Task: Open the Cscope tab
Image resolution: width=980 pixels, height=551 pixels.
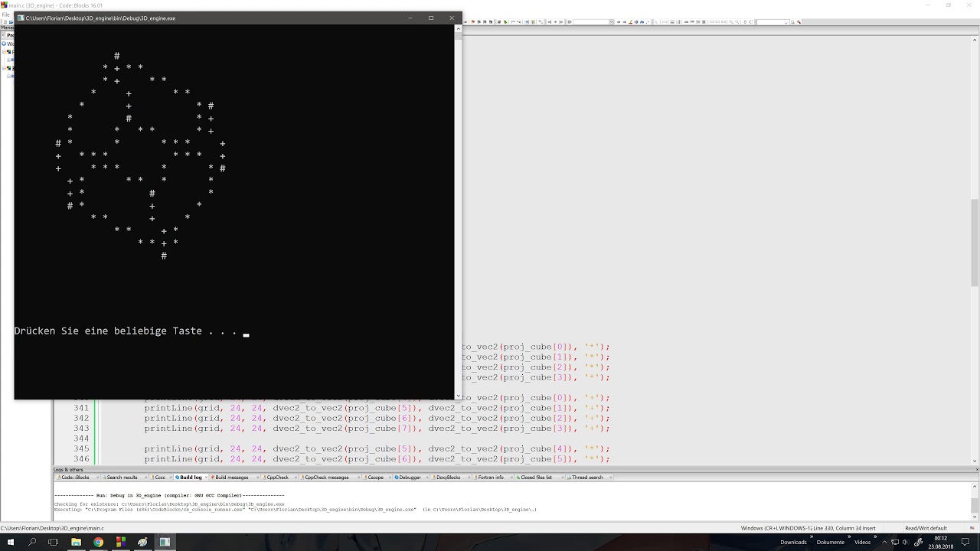Action: (x=374, y=478)
